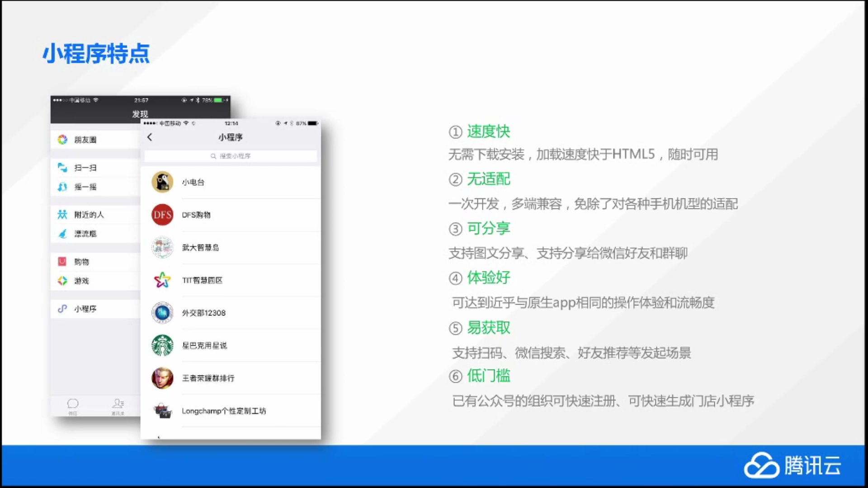Screen dimensions: 868x488
Task: Open 星巴克用星说 from the list
Action: [x=162, y=345]
